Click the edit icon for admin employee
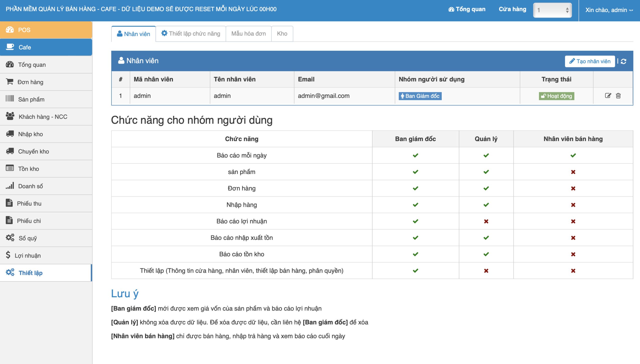Viewport: 640px width, 364px height. coord(608,96)
